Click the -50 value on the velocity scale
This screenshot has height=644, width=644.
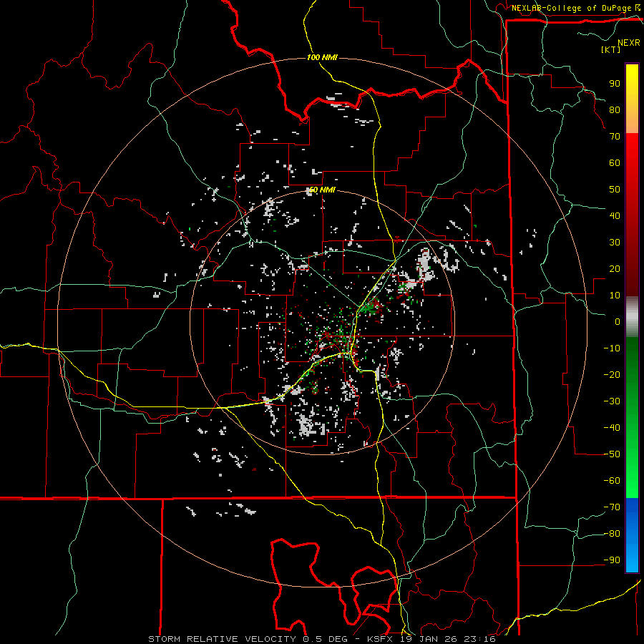[x=612, y=454]
